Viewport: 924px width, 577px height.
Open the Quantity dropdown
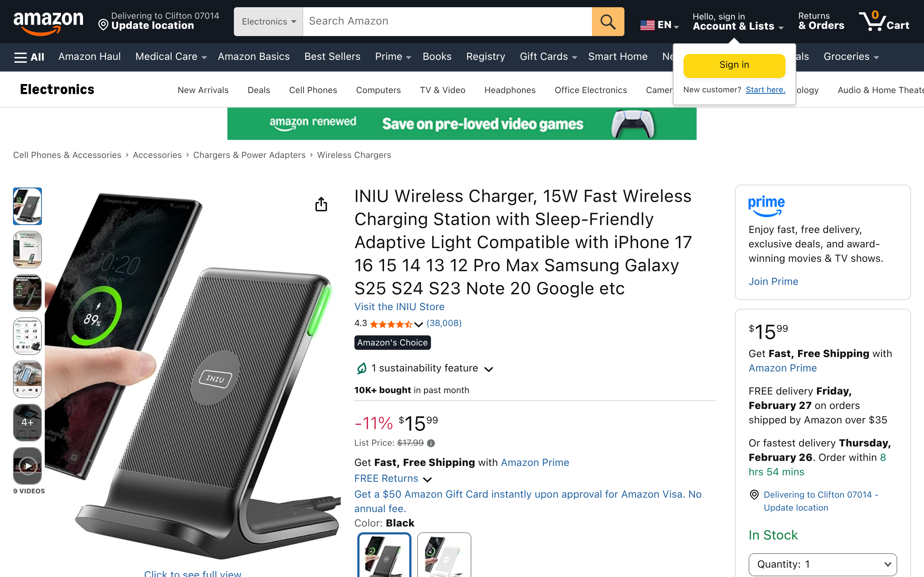point(823,564)
